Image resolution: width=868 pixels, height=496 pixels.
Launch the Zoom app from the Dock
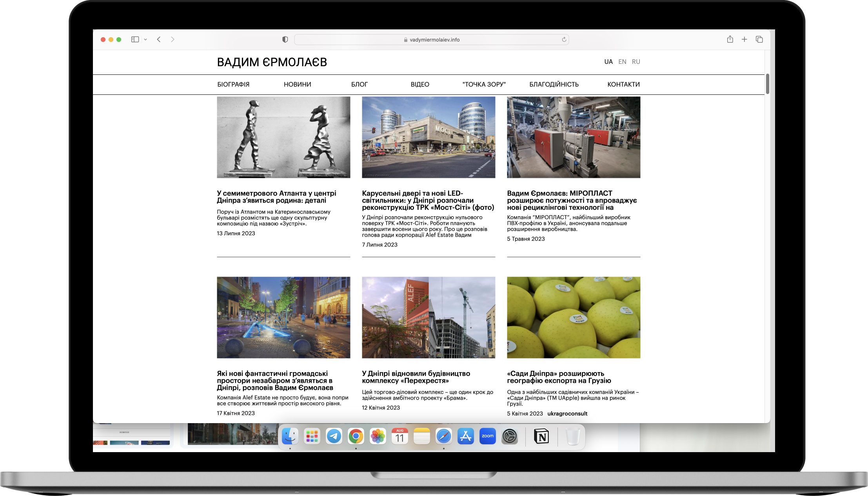point(487,436)
